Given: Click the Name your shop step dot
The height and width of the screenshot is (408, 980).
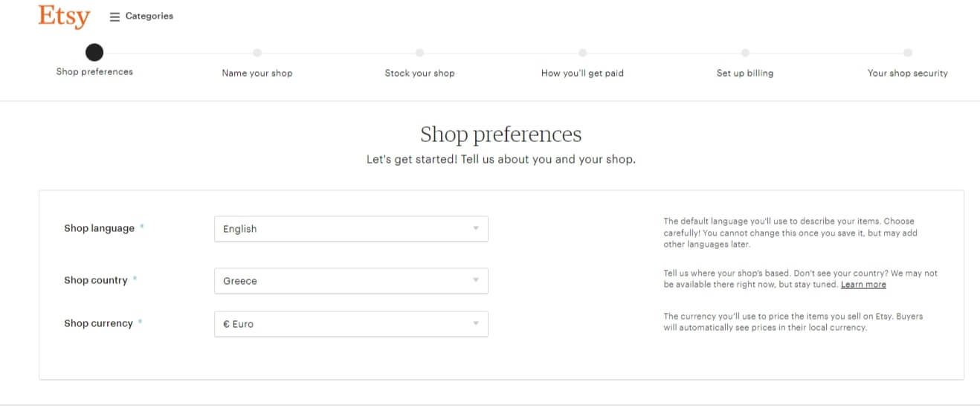Looking at the screenshot, I should [257, 53].
